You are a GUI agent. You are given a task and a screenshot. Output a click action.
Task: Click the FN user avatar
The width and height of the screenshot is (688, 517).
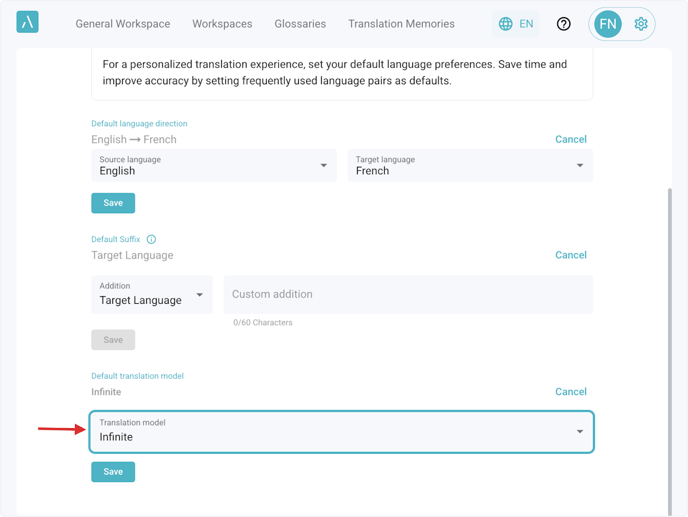607,24
